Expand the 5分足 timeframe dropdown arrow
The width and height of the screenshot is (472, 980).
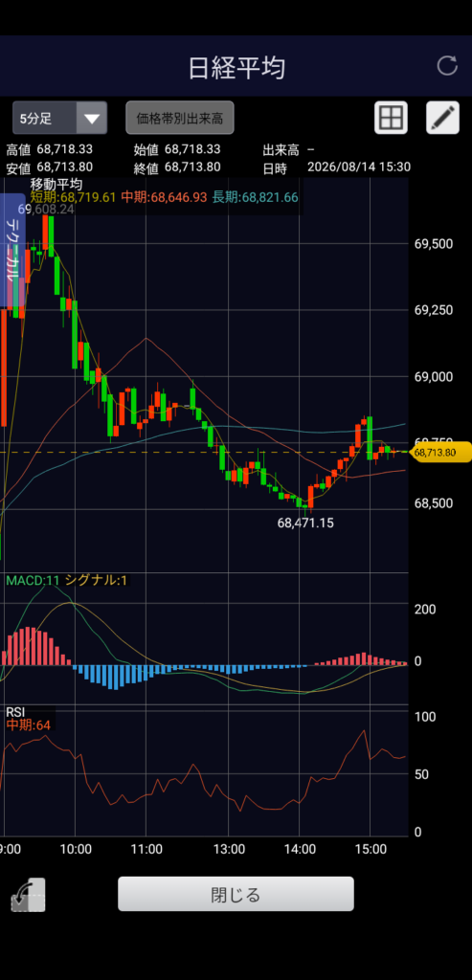pyautogui.click(x=92, y=118)
